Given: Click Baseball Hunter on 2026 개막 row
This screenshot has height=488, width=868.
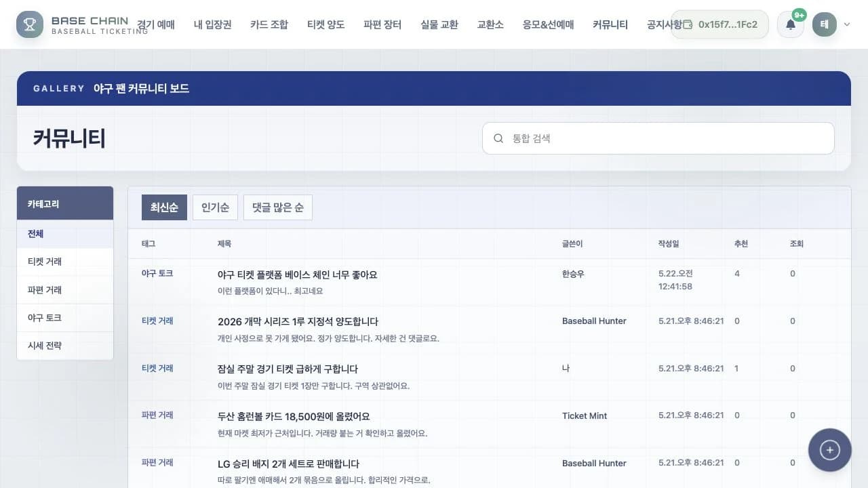Looking at the screenshot, I should pos(594,321).
